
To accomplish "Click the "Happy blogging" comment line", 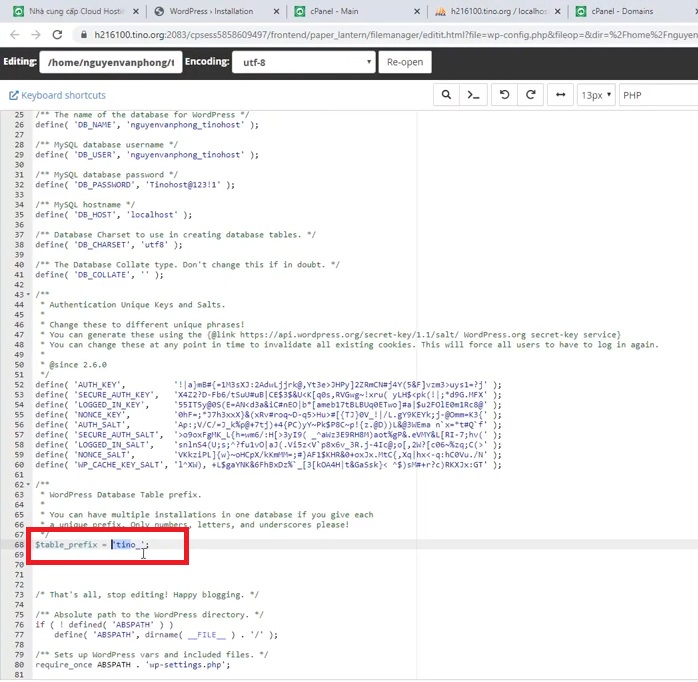I will pyautogui.click(x=147, y=595).
